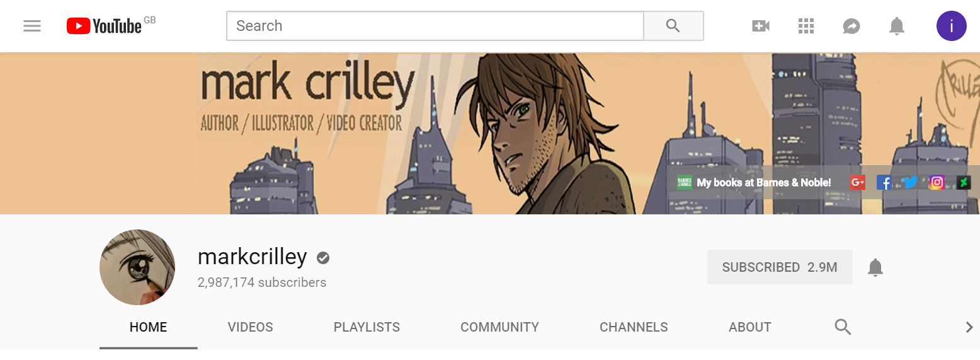This screenshot has width=980, height=360.
Task: Open the create video camera icon
Action: coord(761,26)
